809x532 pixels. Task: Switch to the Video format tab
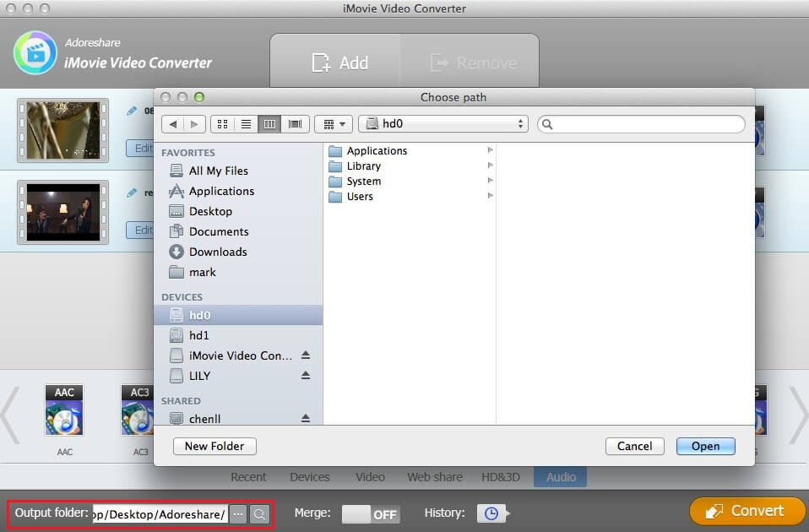[370, 477]
